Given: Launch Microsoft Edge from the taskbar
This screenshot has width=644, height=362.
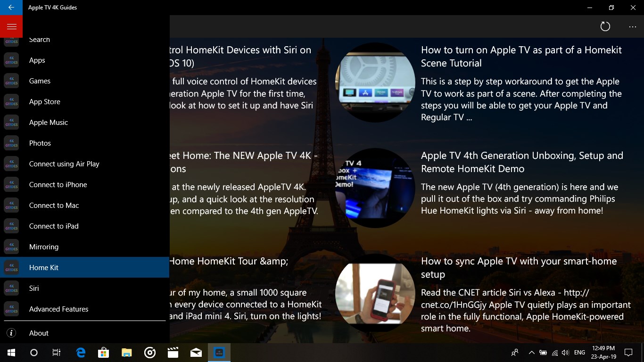Looking at the screenshot, I should [81, 353].
